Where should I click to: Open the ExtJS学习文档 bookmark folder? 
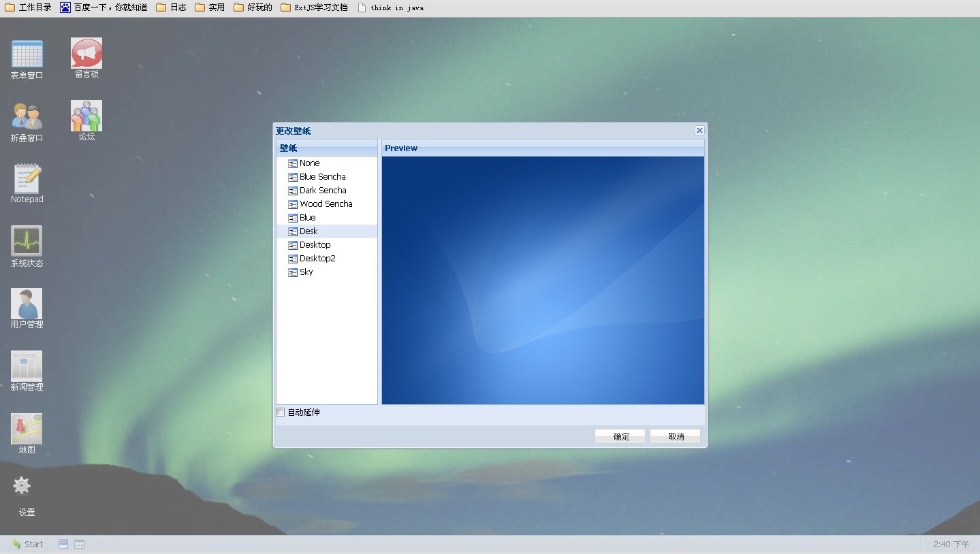(x=314, y=7)
